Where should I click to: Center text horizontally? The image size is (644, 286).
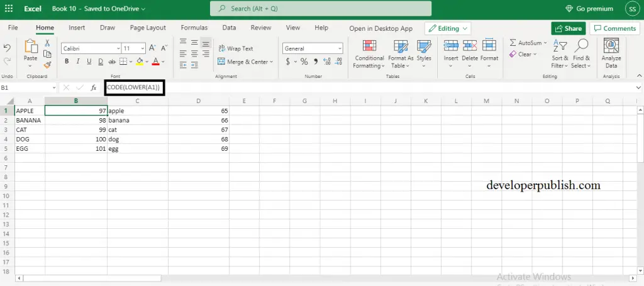[195, 54]
